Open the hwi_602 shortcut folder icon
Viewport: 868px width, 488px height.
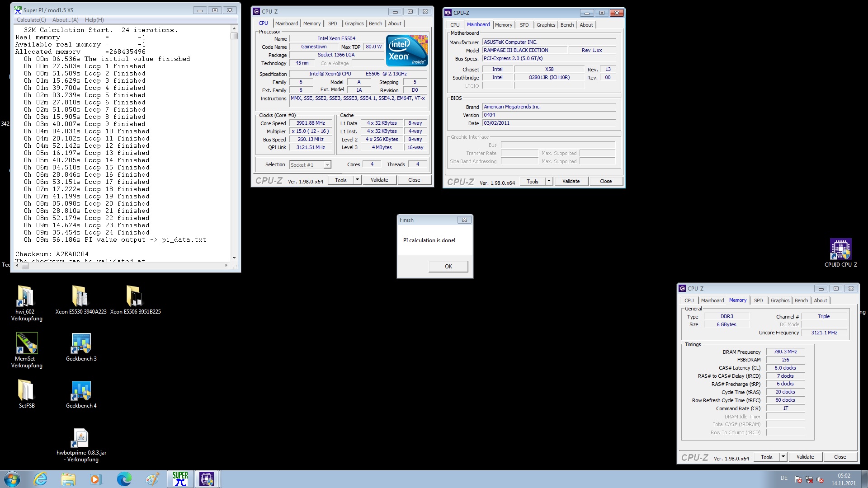pos(26,296)
